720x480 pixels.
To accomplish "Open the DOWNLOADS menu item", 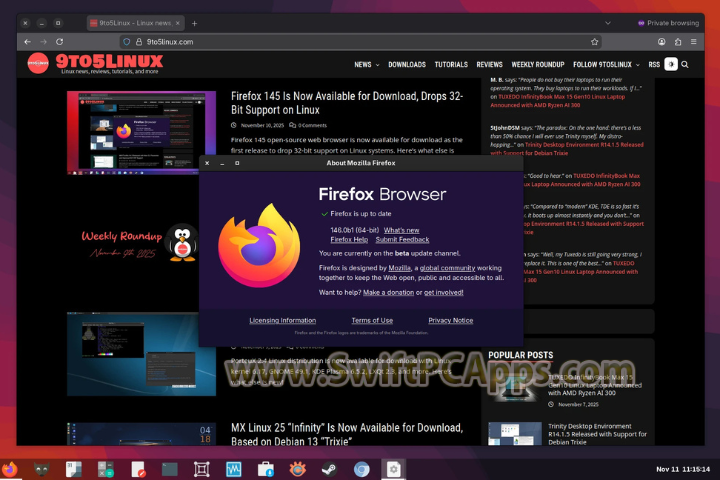I will pyautogui.click(x=407, y=65).
